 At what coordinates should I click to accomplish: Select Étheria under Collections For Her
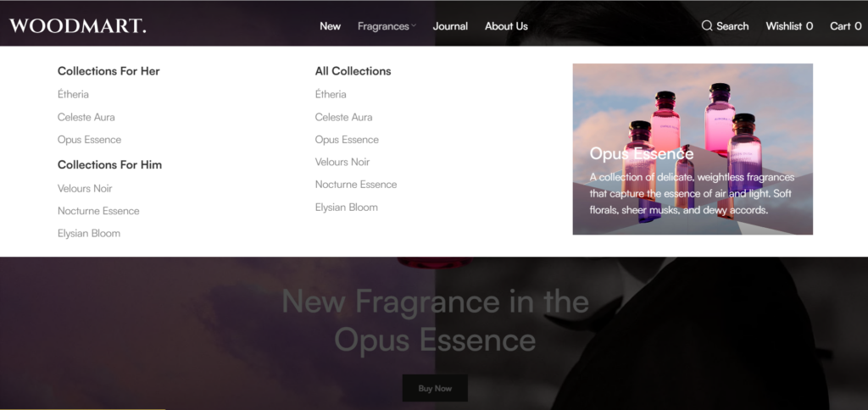tap(73, 94)
